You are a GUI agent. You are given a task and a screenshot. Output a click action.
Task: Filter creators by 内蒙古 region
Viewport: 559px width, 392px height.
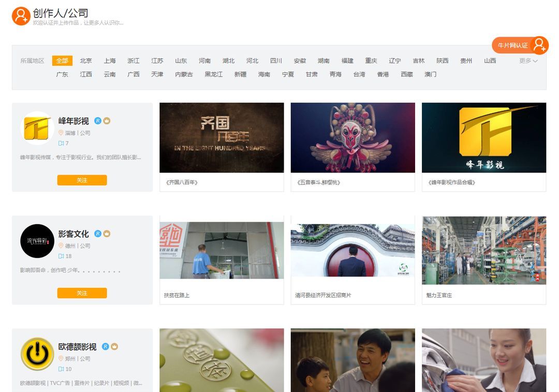pyautogui.click(x=184, y=74)
